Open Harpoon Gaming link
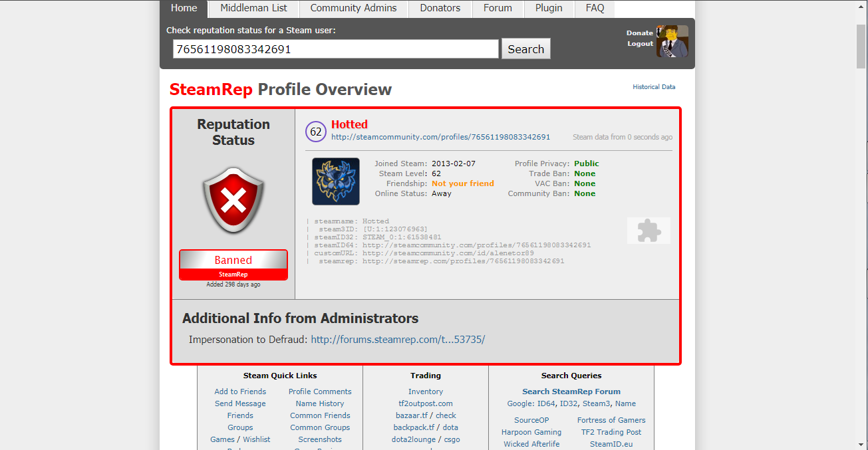868x450 pixels. click(531, 432)
